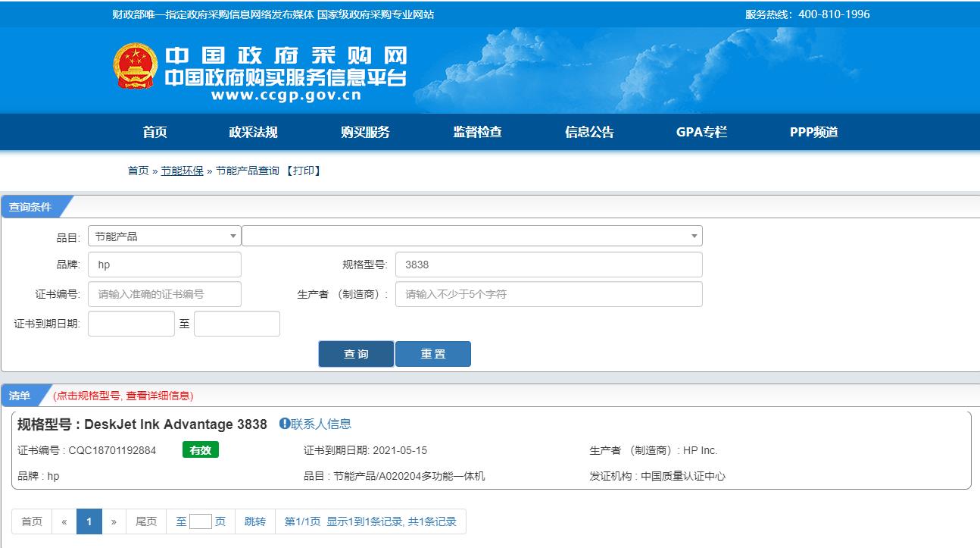
Task: Go to 购买服务 section
Action: [365, 132]
